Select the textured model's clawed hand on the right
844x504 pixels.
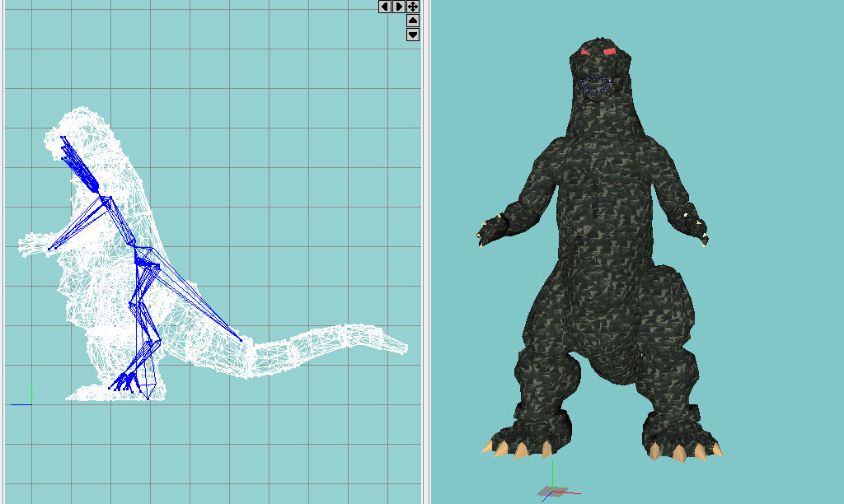[x=695, y=227]
